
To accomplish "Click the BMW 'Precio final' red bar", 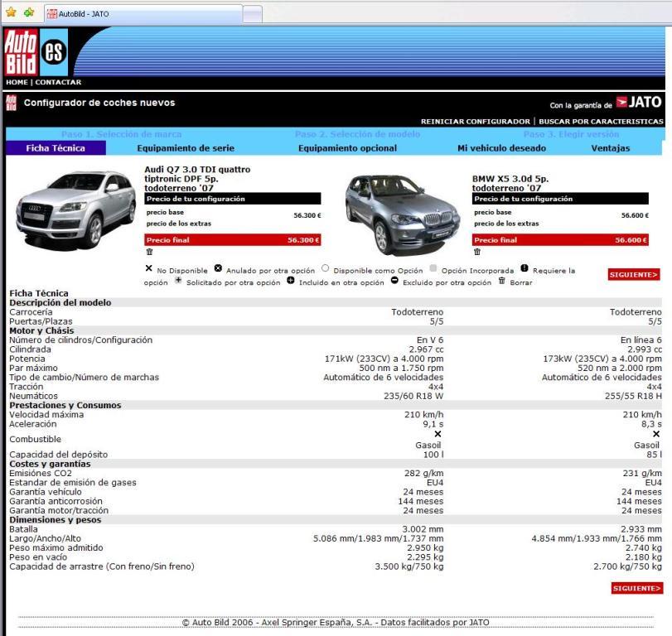I will 561,240.
